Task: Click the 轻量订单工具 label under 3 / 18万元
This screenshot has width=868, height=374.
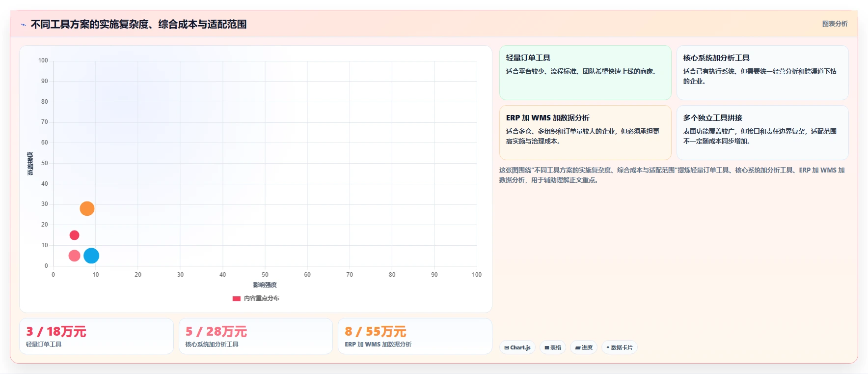Action: [44, 345]
